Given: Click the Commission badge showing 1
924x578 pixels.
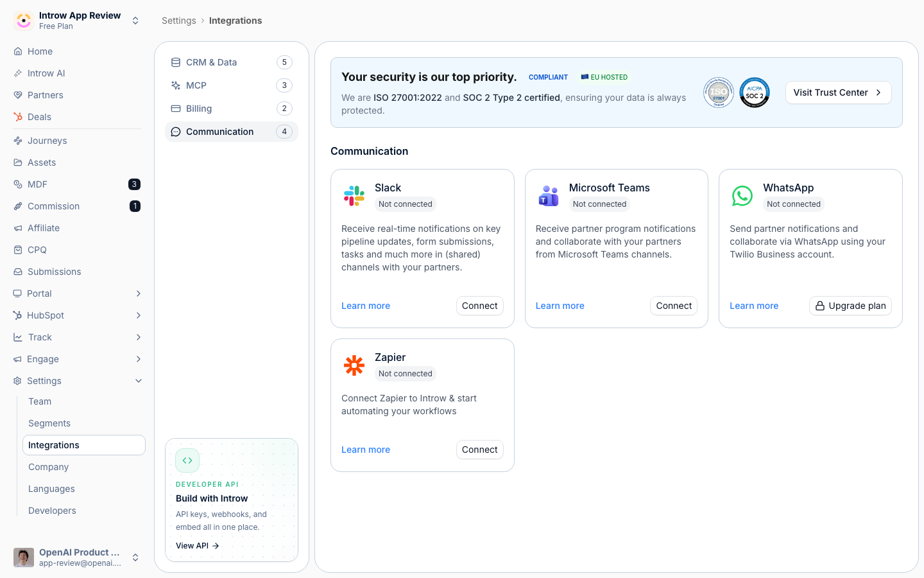Looking at the screenshot, I should [135, 206].
